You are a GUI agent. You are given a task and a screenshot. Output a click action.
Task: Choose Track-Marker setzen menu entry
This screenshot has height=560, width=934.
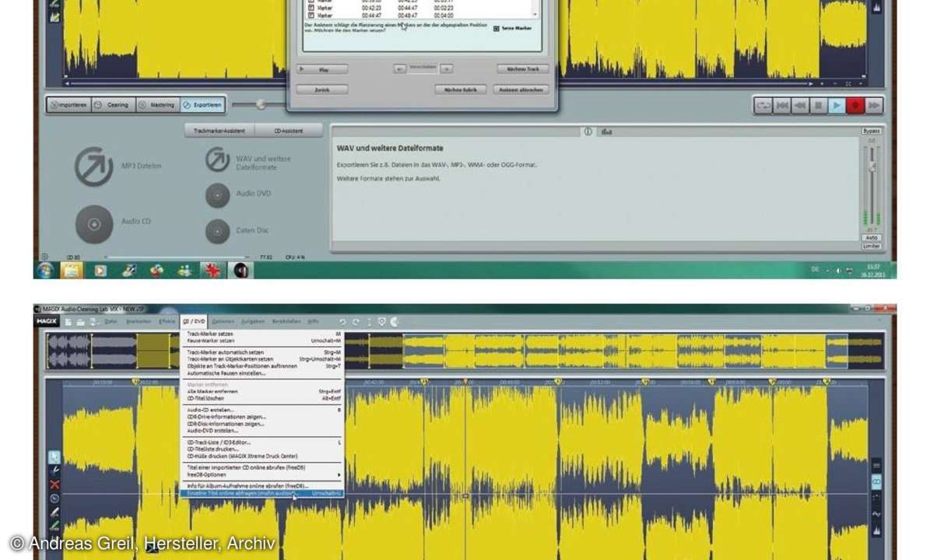click(x=263, y=334)
